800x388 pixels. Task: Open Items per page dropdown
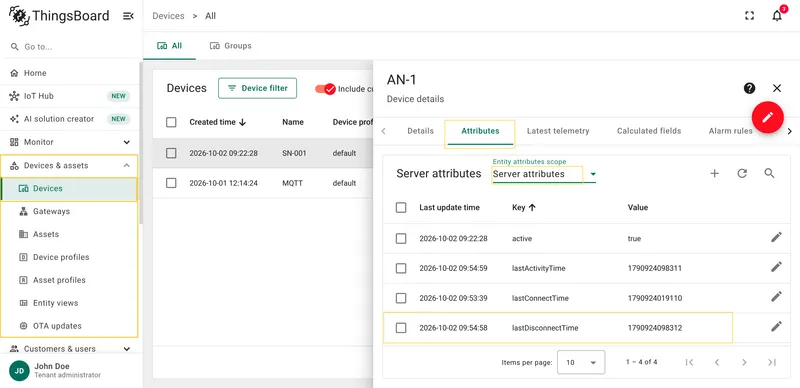point(581,362)
